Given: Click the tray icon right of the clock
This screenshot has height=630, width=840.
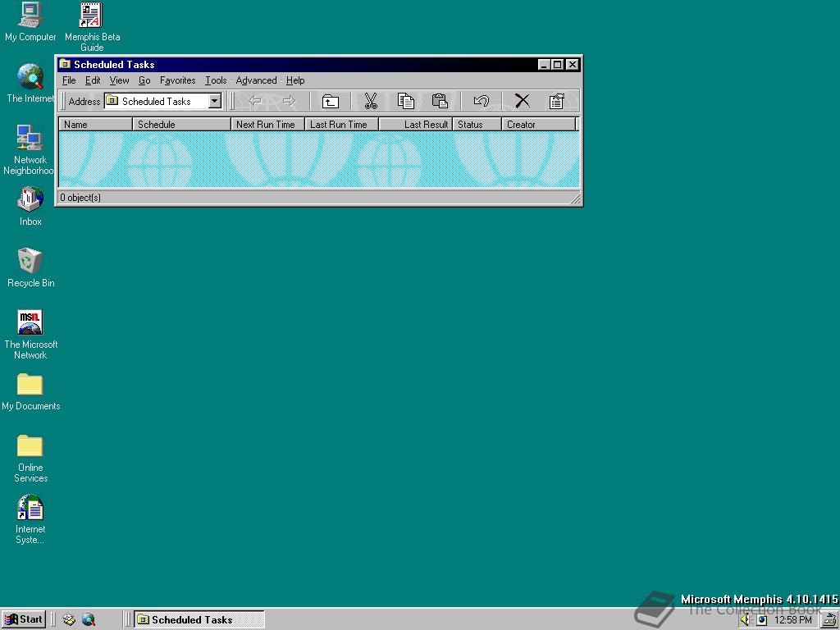Looking at the screenshot, I should 830,620.
